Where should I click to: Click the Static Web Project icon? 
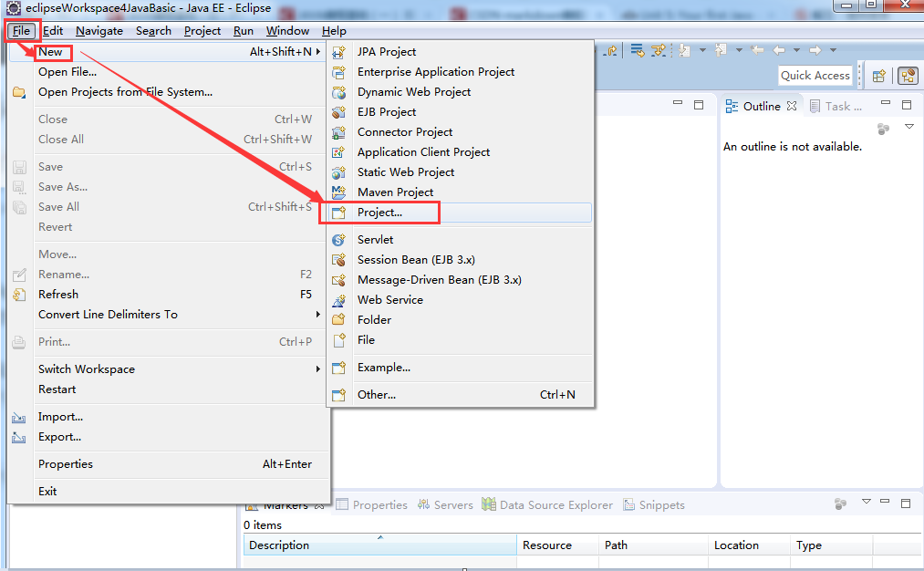pyautogui.click(x=338, y=172)
